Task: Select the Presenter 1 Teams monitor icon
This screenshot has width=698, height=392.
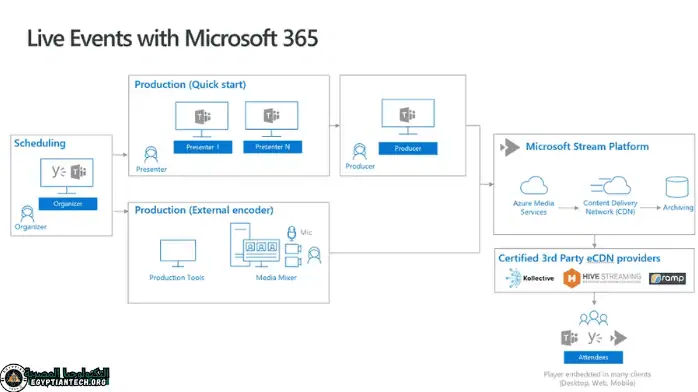Action: click(202, 119)
